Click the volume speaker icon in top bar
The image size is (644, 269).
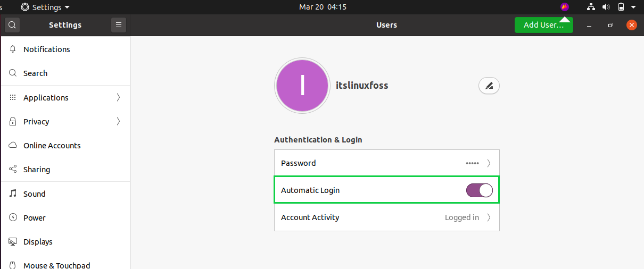pyautogui.click(x=606, y=7)
